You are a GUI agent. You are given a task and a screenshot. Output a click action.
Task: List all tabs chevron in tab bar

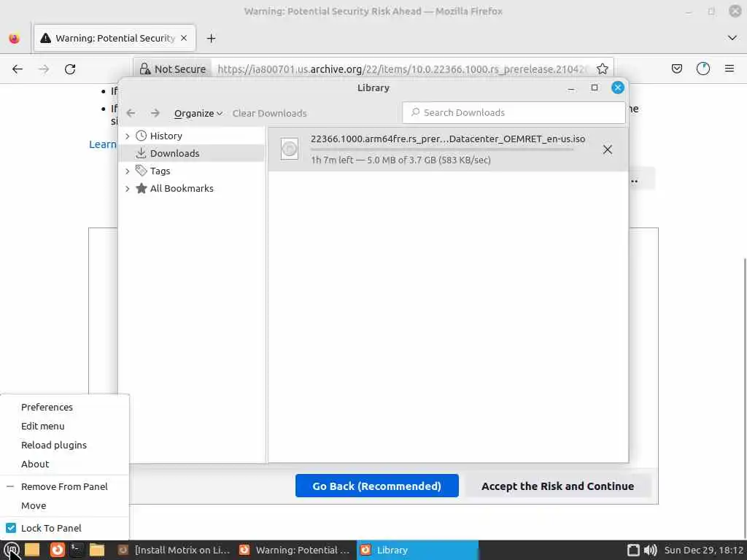(x=732, y=38)
